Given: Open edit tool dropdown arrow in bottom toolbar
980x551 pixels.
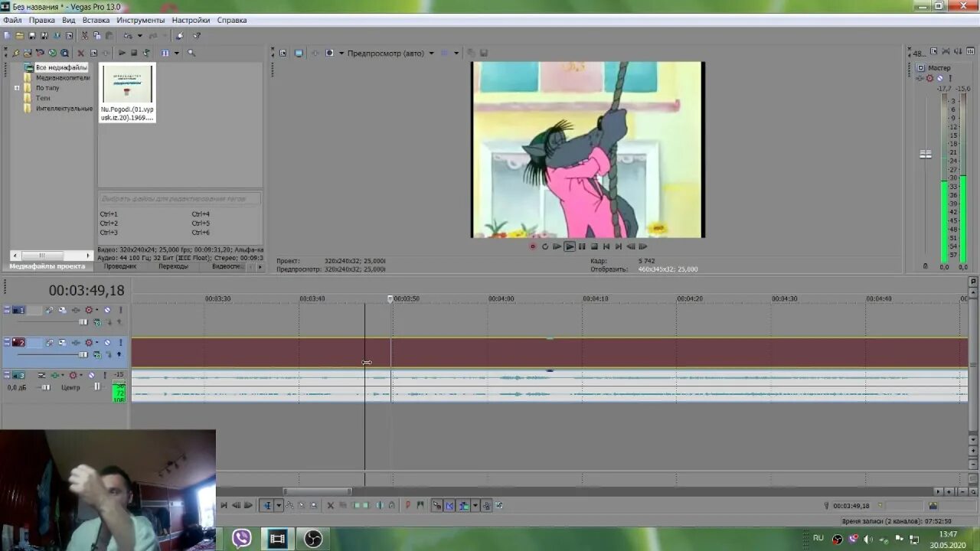Looking at the screenshot, I should (279, 505).
